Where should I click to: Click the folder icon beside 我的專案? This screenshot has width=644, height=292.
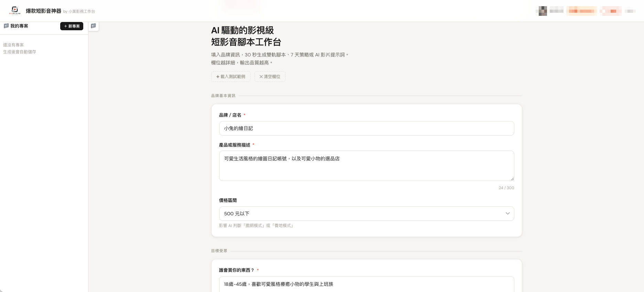[6, 26]
